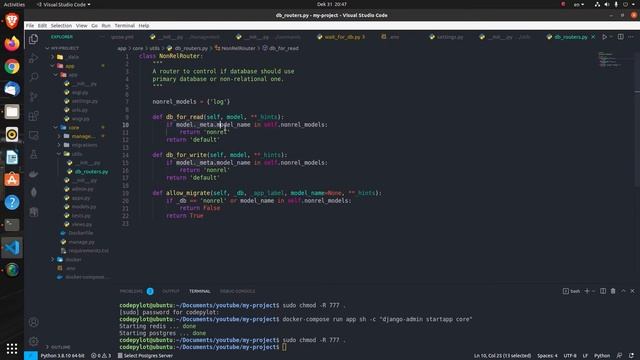The height and width of the screenshot is (360, 640).
Task: Change UTF-8 encoding in status bar
Action: (570, 356)
